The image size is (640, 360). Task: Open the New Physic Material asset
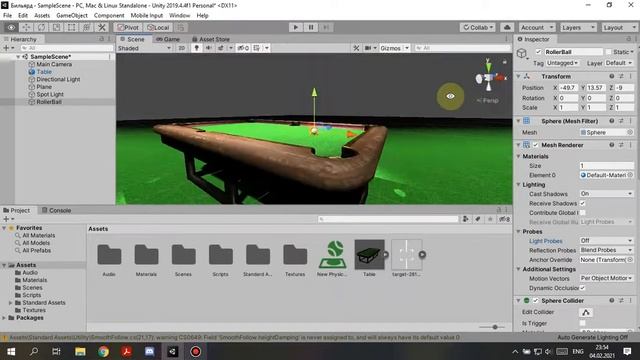[x=332, y=258]
